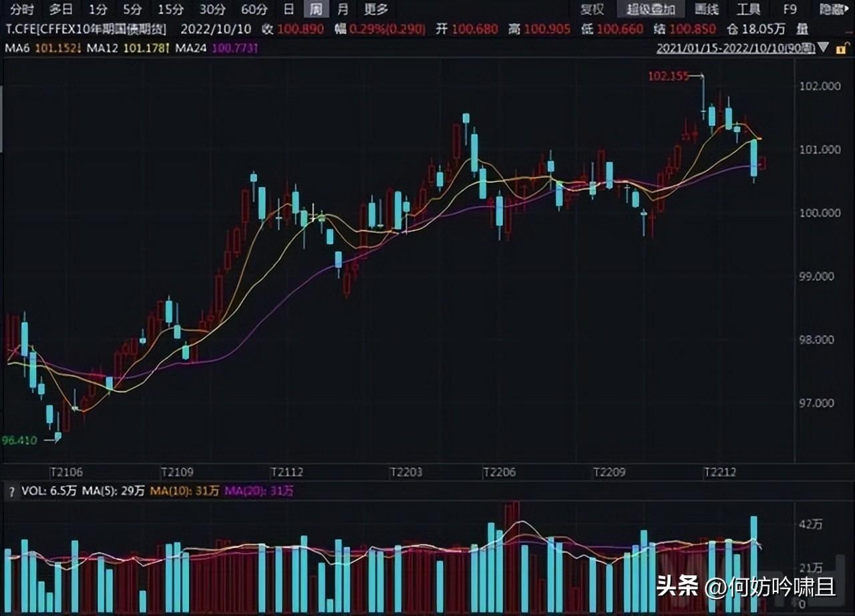Open the 工具 tools menu

point(748,9)
